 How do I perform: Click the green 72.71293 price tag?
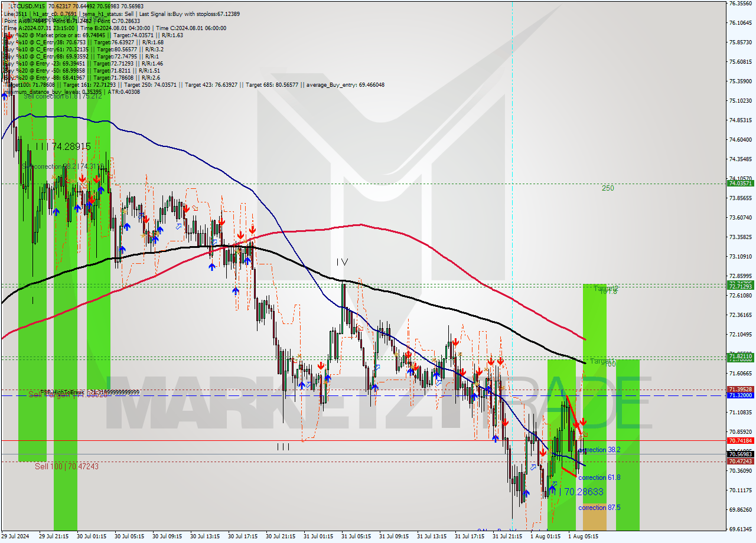click(740, 286)
